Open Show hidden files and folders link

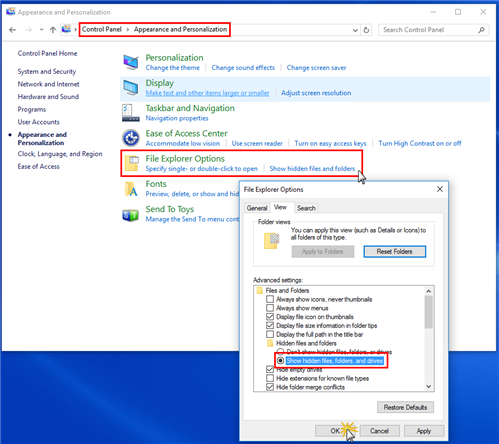click(312, 169)
